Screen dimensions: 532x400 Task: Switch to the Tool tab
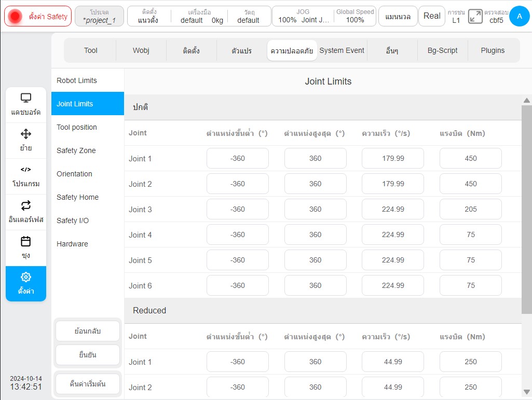[91, 50]
